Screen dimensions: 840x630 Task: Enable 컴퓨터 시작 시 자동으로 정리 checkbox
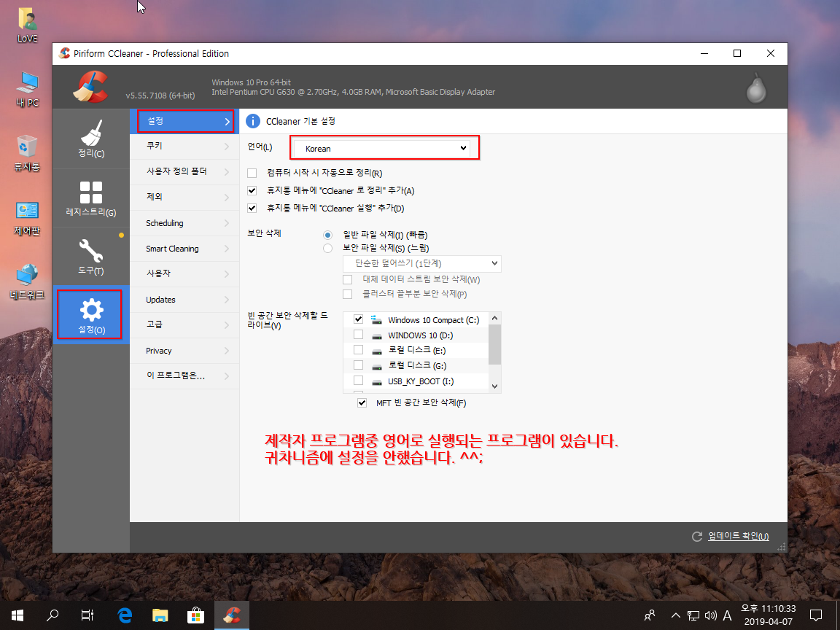pyautogui.click(x=252, y=173)
